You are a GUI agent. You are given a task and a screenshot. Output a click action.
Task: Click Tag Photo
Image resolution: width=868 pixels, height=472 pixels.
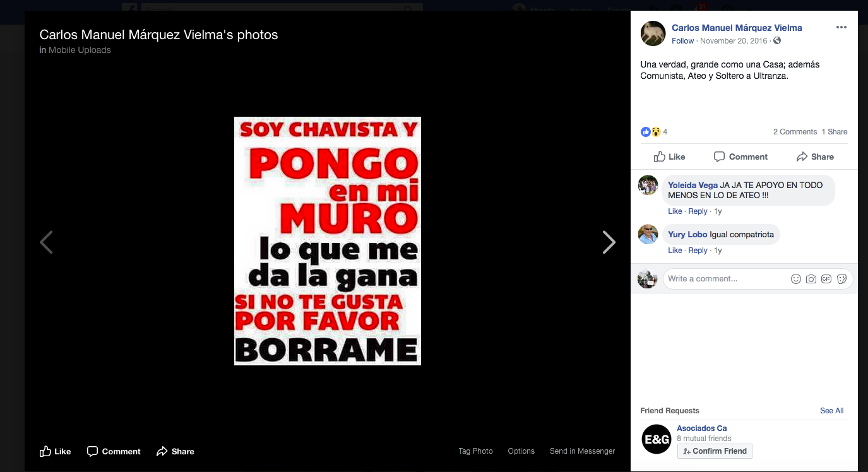[475, 451]
